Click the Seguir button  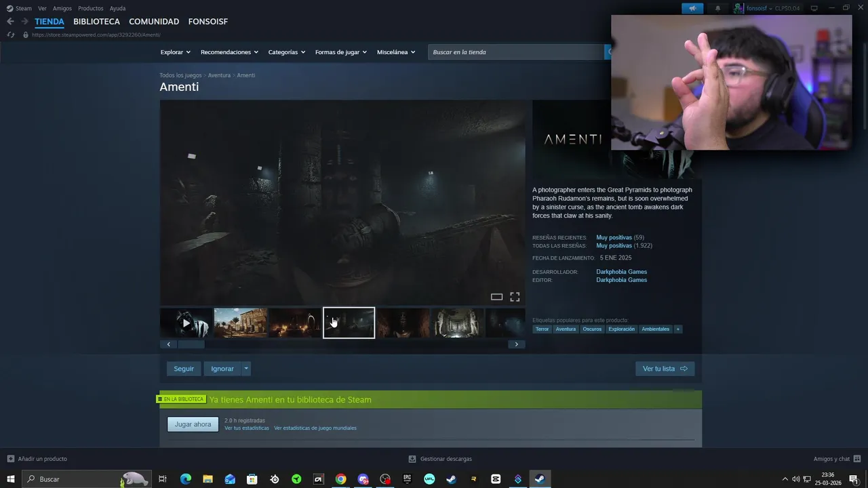(x=184, y=369)
